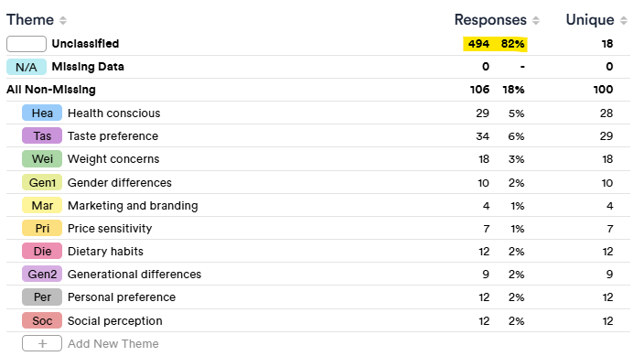Sort by the Theme column arrows
This screenshot has width=644, height=356.
click(63, 20)
